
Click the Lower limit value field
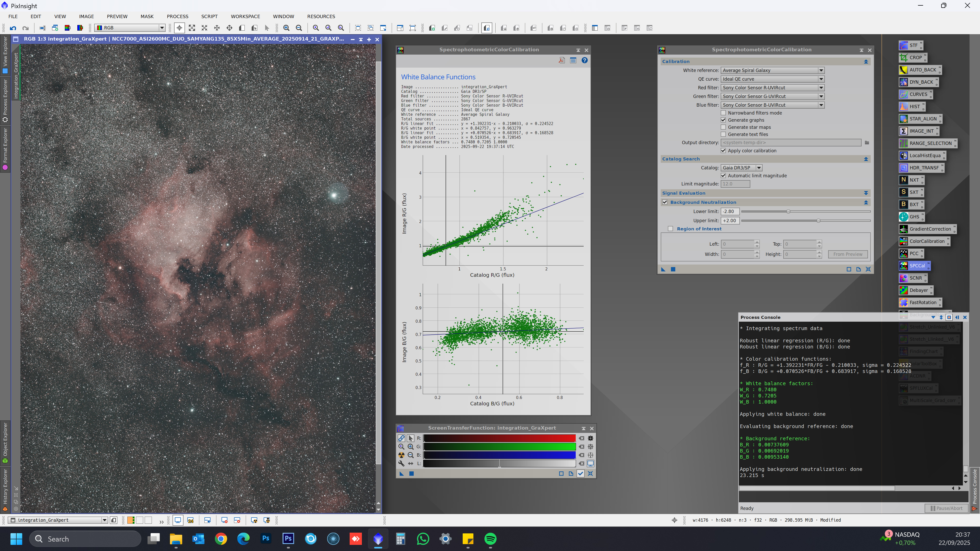pyautogui.click(x=730, y=211)
